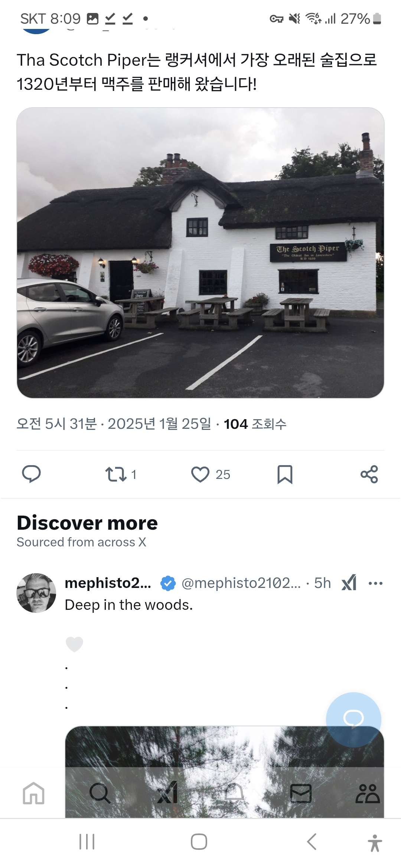Screen dimensions: 401x868
Task: Open Grok icon on mephisto post
Action: click(349, 583)
